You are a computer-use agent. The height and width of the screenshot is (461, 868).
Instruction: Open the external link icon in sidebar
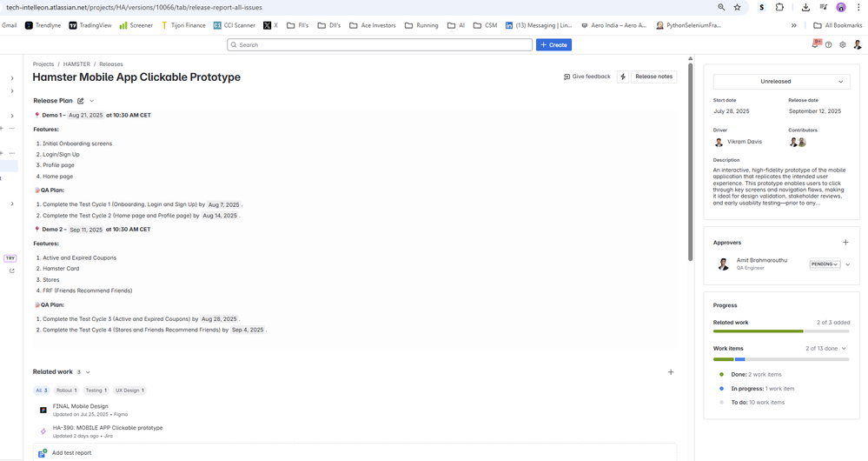[11, 271]
